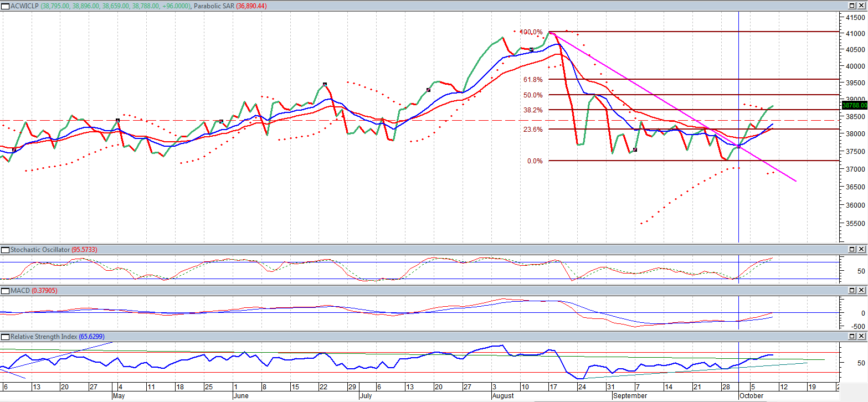This screenshot has height=402, width=868.
Task: Click the current price tag 38788.00
Action: pos(854,104)
